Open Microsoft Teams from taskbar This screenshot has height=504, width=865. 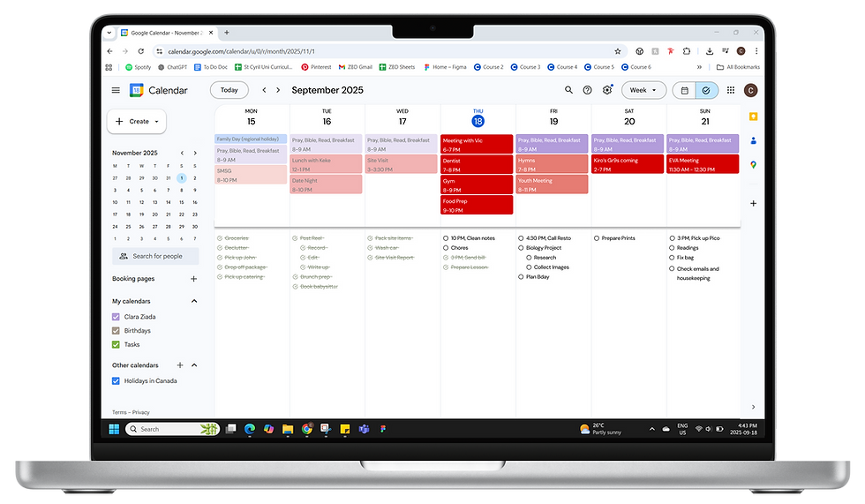click(x=364, y=429)
